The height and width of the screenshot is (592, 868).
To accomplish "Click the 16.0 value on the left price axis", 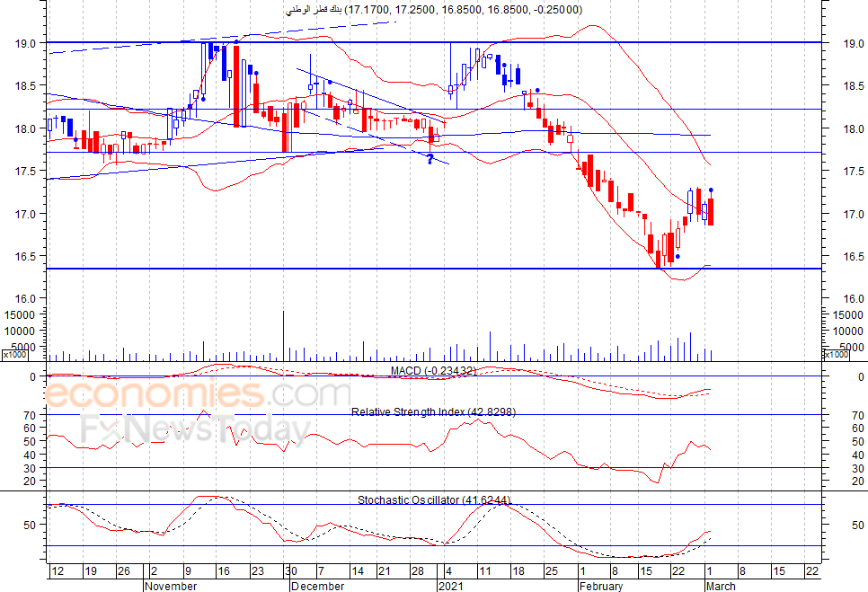I will click(x=25, y=299).
